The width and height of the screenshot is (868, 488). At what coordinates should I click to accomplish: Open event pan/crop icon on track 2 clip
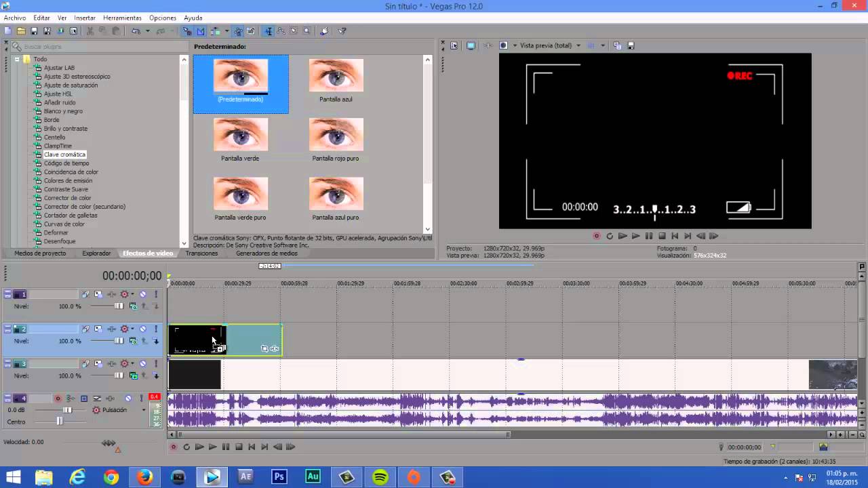point(265,348)
